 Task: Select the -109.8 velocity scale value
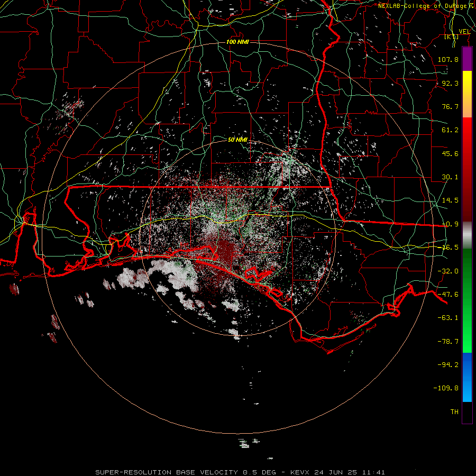coord(446,388)
